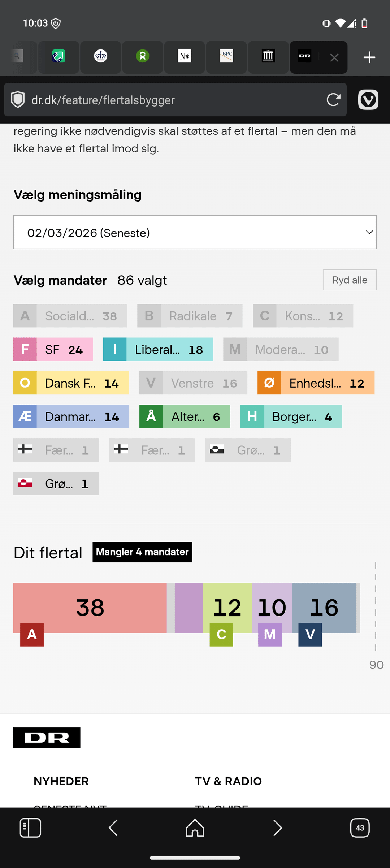Reload the page with the refresh icon

(x=333, y=100)
